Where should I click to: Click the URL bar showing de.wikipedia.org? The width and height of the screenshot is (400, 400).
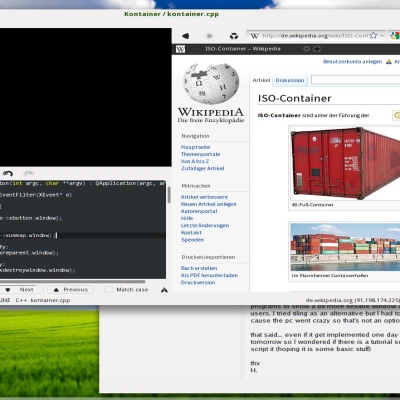315,36
